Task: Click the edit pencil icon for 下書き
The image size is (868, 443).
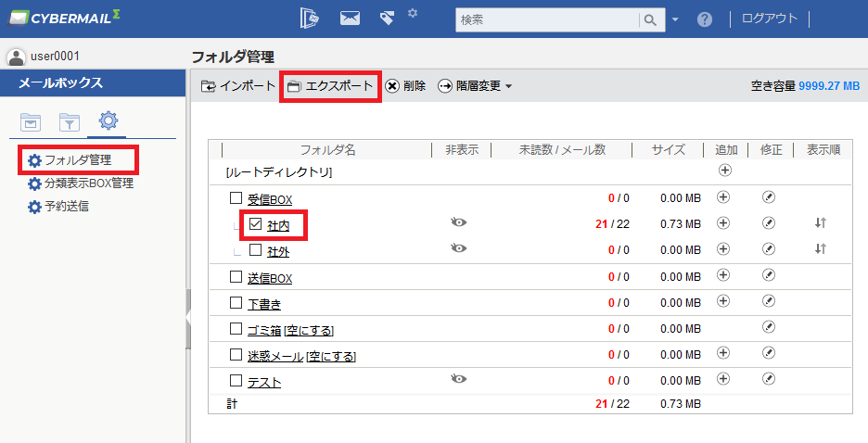Action: 769,301
